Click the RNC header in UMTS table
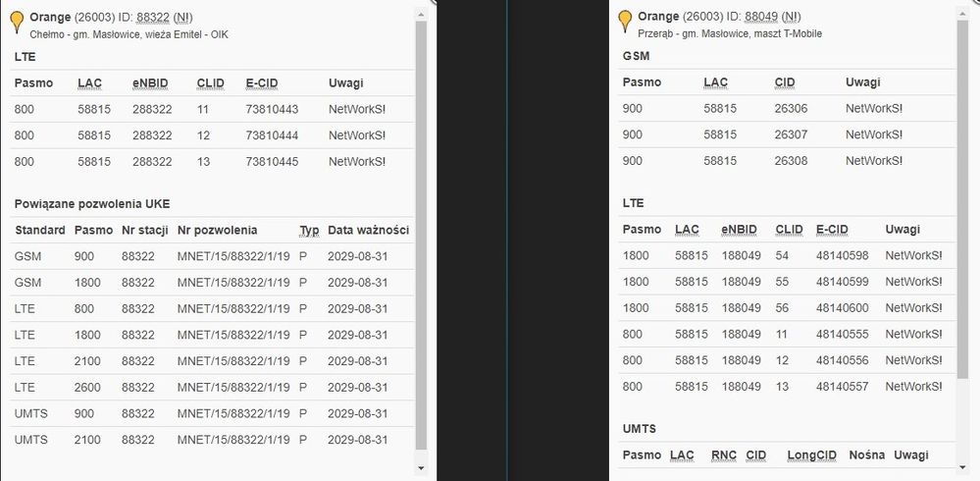The height and width of the screenshot is (481, 980). [x=723, y=455]
